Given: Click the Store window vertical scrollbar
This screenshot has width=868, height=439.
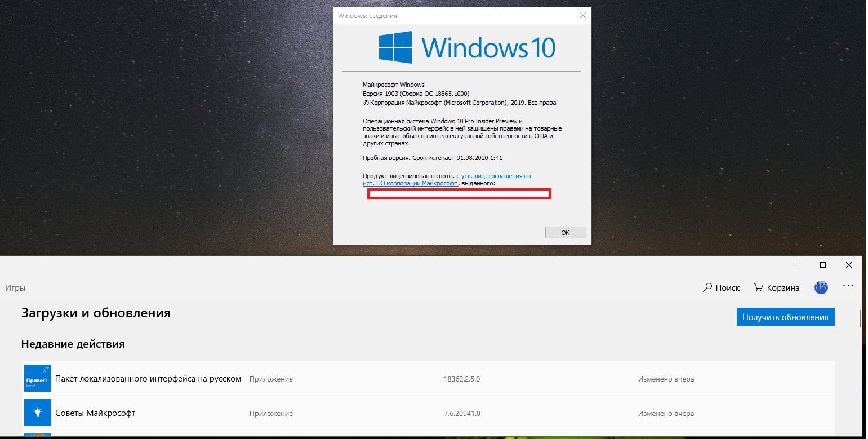Looking at the screenshot, I should [860, 318].
